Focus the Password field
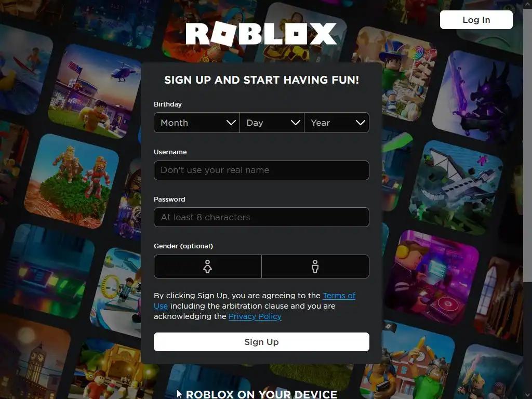 point(261,217)
